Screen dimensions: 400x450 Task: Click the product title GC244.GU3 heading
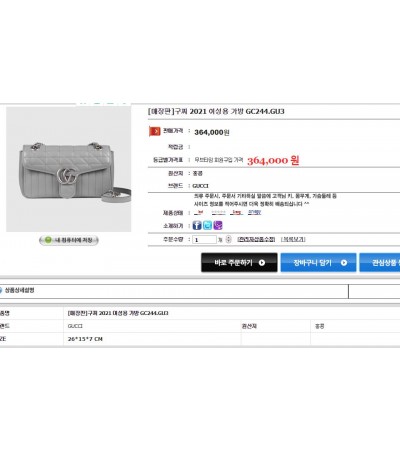click(x=216, y=111)
